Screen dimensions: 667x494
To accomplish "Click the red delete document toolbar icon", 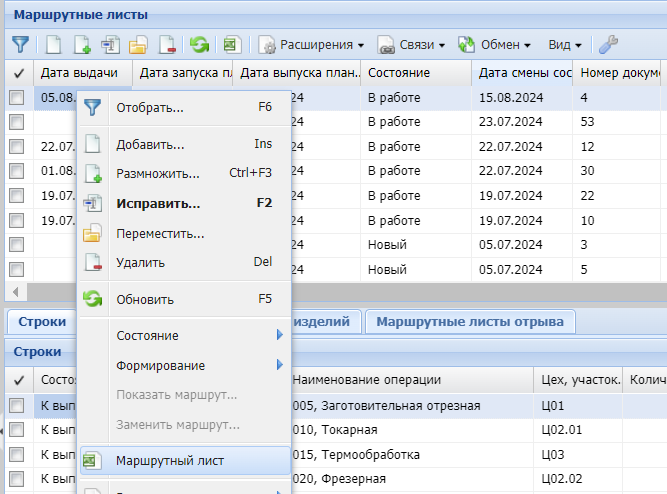I will coord(166,45).
